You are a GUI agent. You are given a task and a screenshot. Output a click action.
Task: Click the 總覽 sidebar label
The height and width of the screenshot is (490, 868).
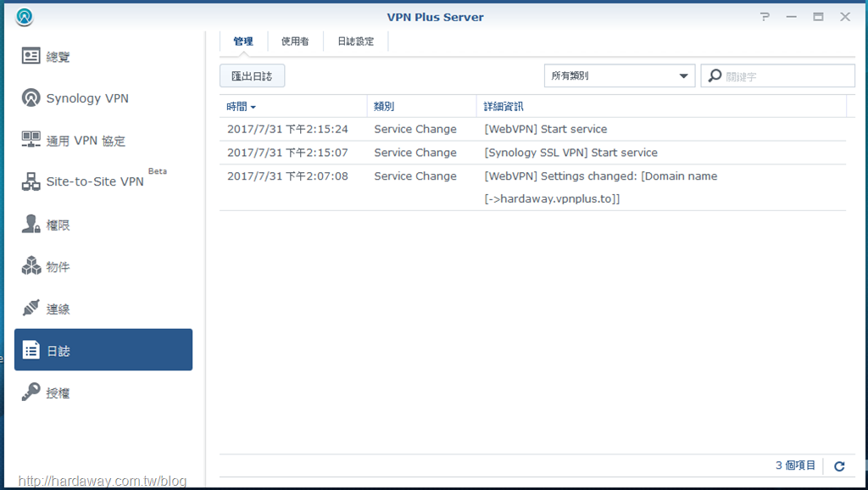pyautogui.click(x=58, y=57)
